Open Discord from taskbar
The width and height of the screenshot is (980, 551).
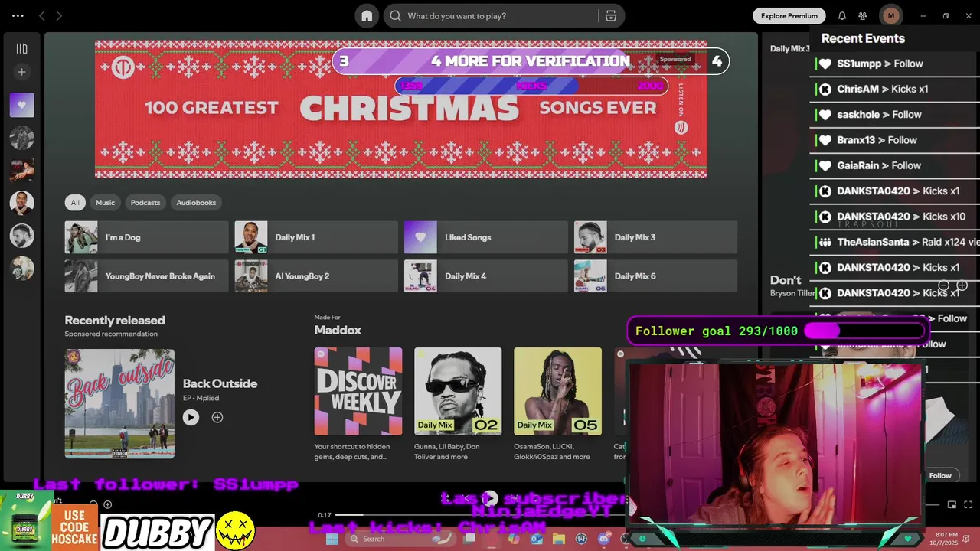[604, 539]
